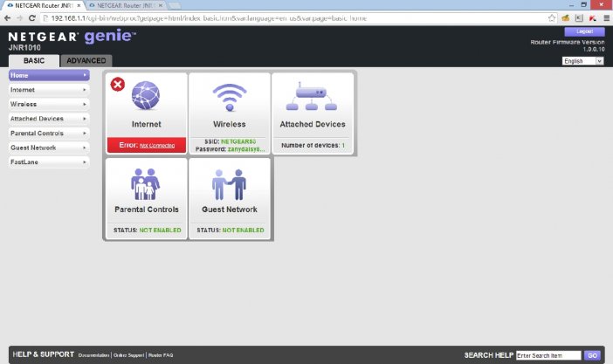This screenshot has height=364, width=613.
Task: Click the red error X badge
Action: (x=117, y=84)
